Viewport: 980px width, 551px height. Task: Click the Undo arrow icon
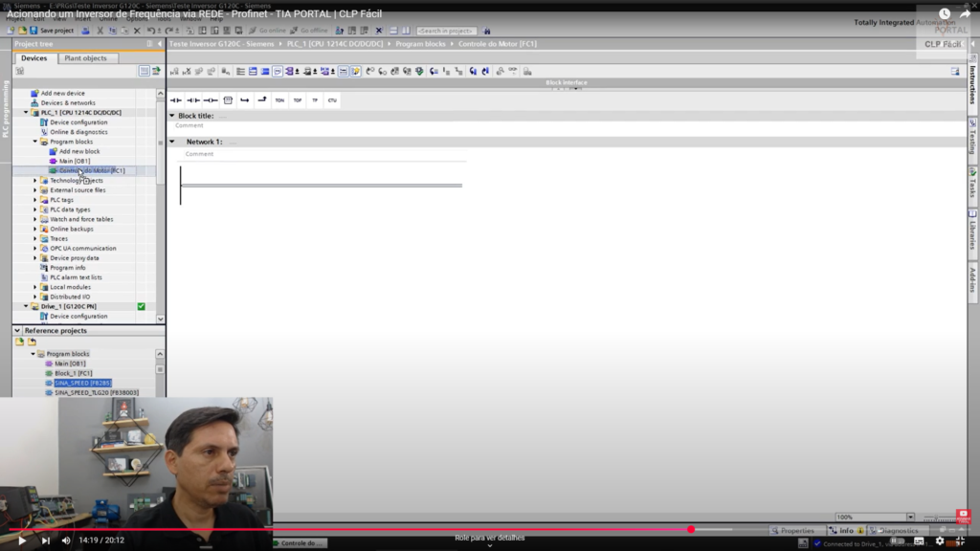tap(150, 31)
